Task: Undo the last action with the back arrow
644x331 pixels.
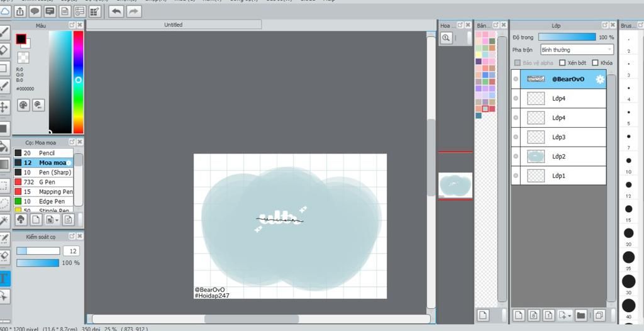Action: 116,11
